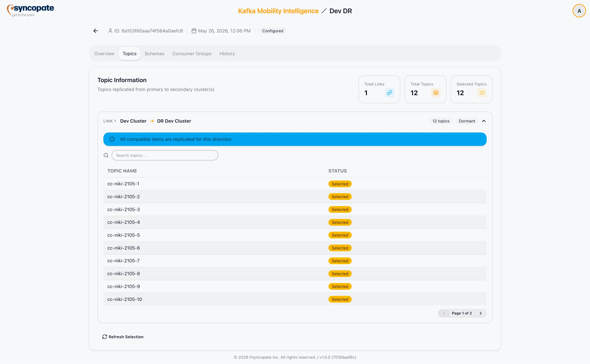Switch to the Schemas tab
Image resolution: width=590 pixels, height=364 pixels.
tap(154, 53)
